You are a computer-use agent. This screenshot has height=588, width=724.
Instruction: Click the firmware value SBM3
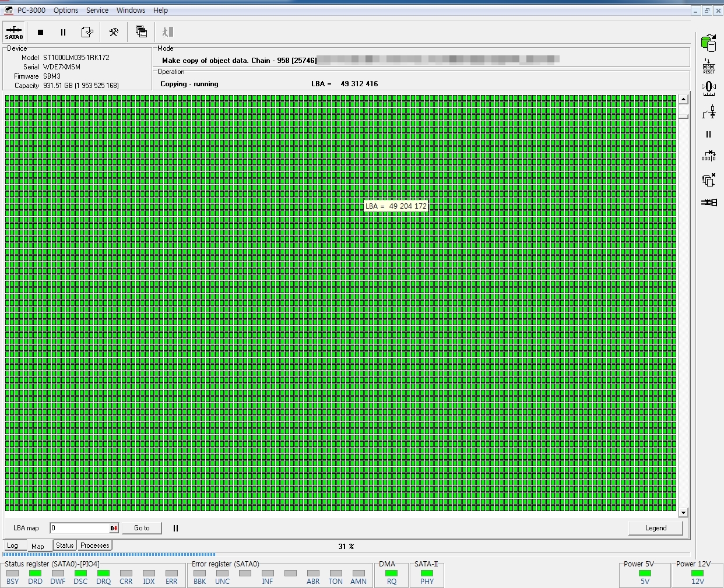52,76
